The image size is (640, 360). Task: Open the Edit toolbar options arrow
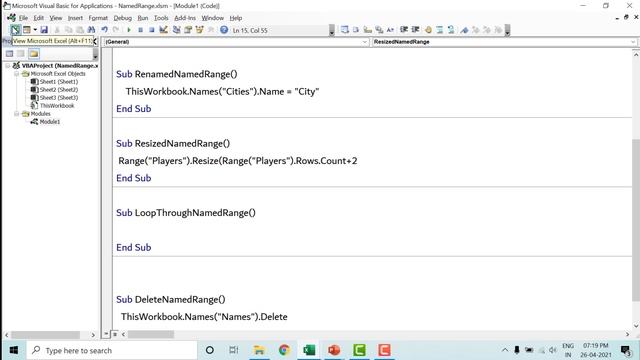(507, 30)
